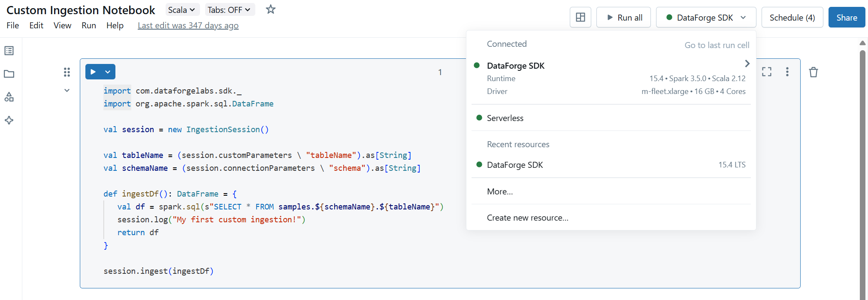868x300 pixels.
Task: Choose Create new resource...
Action: coord(611,218)
